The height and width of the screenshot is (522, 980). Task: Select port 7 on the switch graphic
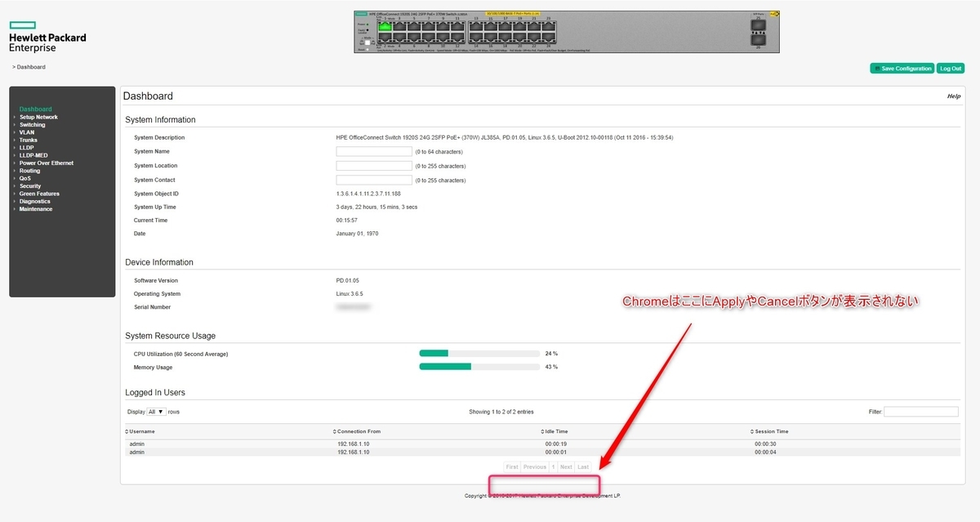click(429, 26)
